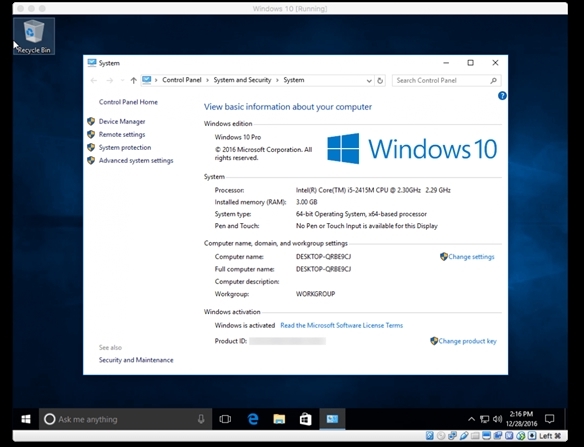The height and width of the screenshot is (447, 584).
Task: Open Advanced system settings
Action: [136, 161]
